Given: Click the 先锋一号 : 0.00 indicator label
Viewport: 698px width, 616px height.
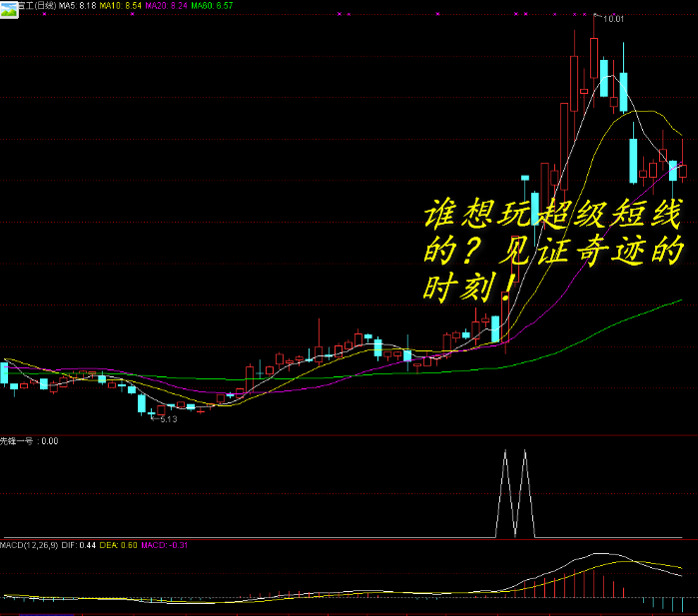Looking at the screenshot, I should coord(29,441).
